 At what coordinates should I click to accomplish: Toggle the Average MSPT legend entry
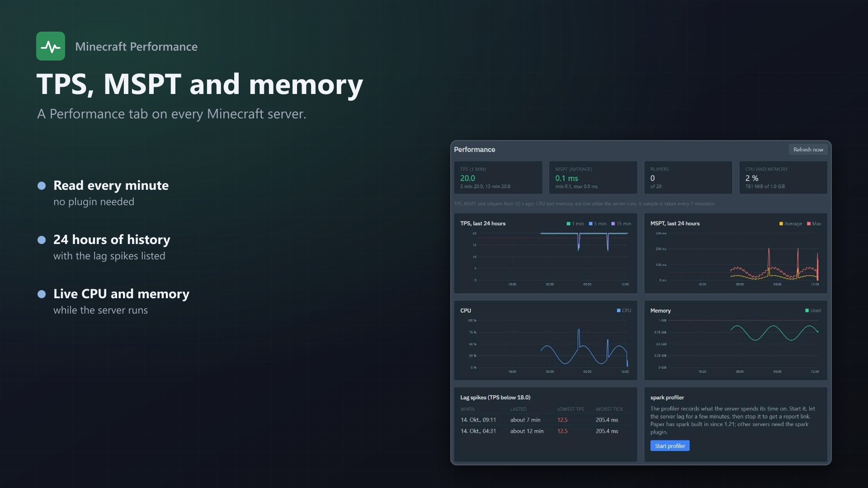(x=790, y=224)
